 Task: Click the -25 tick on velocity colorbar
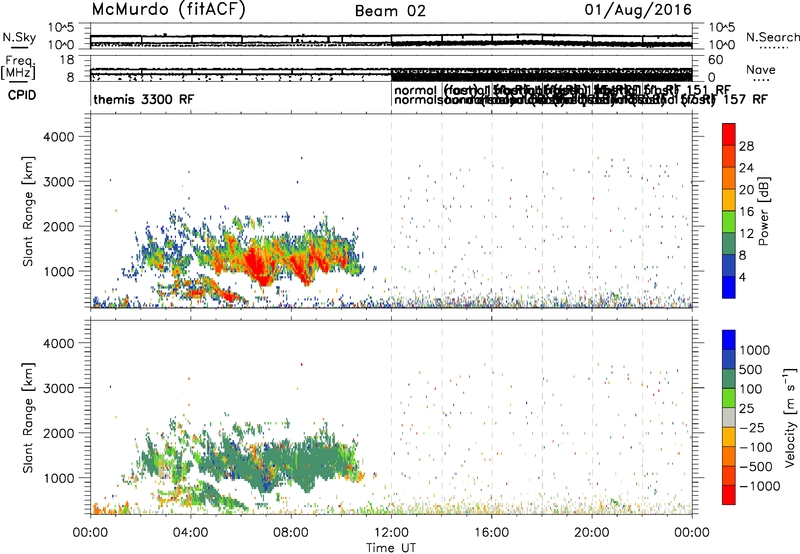click(x=753, y=427)
